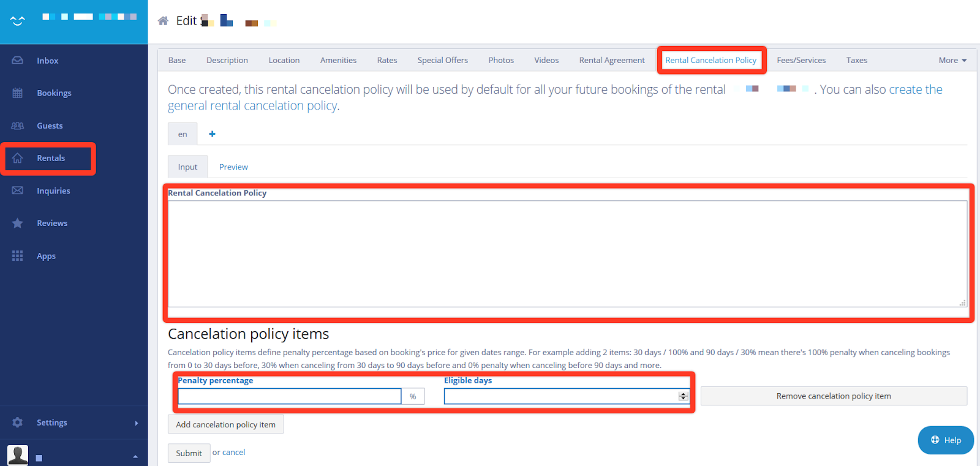This screenshot has width=980, height=466.
Task: Open the Help chat widget
Action: (x=945, y=440)
